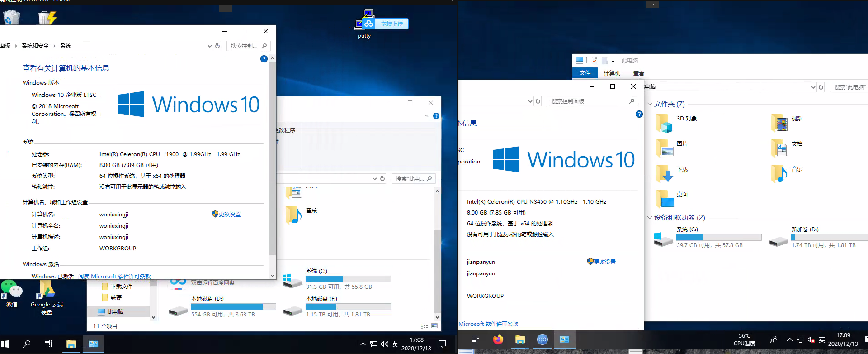Click the taskbar search magnifier icon
Screen dimensions: 868x354
pos(27,344)
